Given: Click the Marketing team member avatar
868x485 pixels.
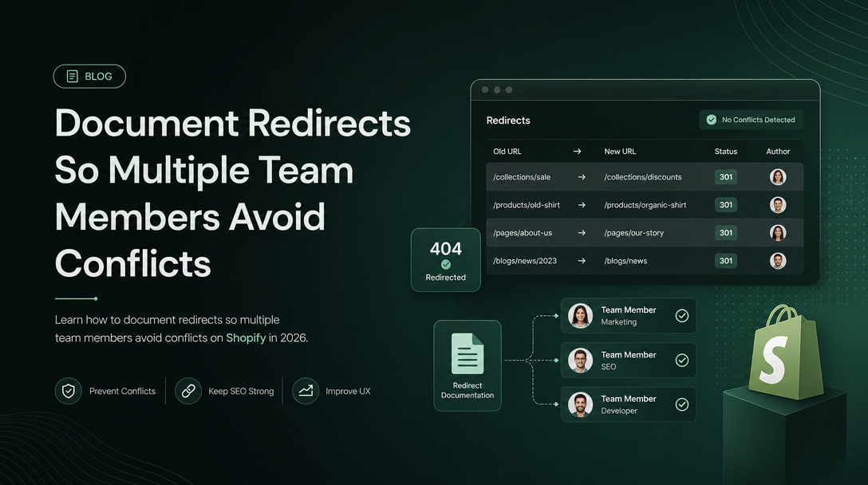Looking at the screenshot, I should click(580, 316).
